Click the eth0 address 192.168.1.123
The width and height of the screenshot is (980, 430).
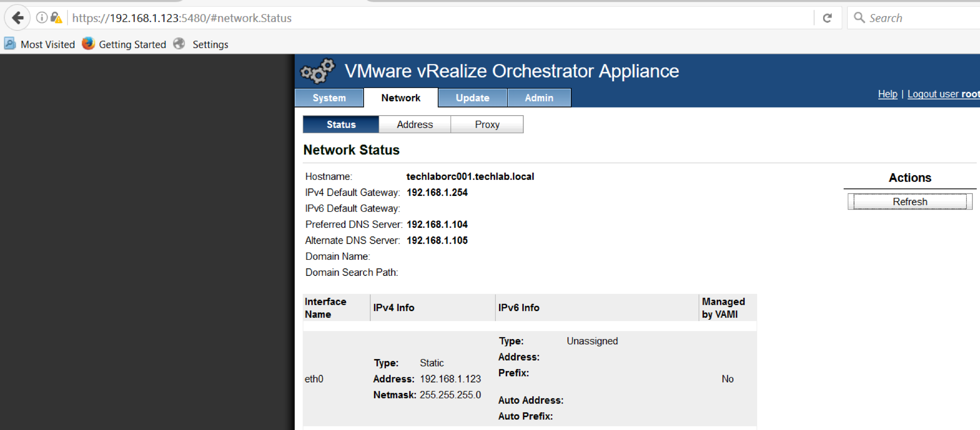[450, 379]
